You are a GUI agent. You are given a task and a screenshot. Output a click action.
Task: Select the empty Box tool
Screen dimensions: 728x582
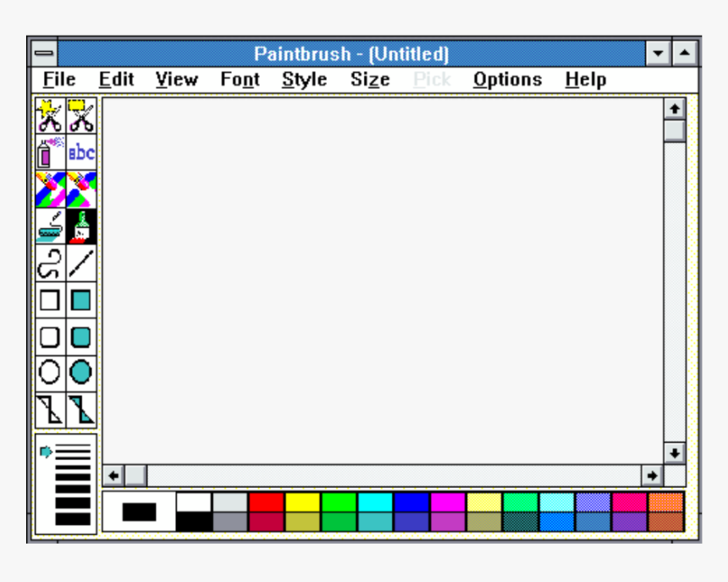50,300
